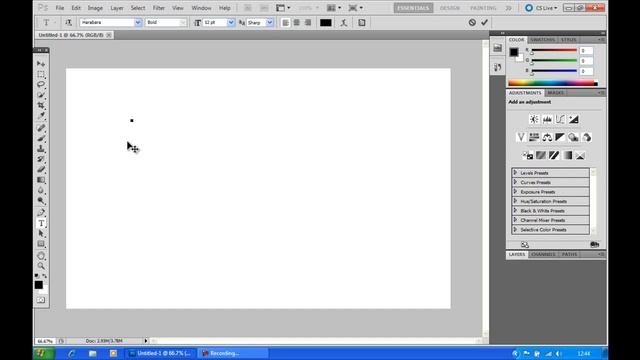Image resolution: width=640 pixels, height=360 pixels.
Task: Open the font family dropdown
Action: point(138,22)
